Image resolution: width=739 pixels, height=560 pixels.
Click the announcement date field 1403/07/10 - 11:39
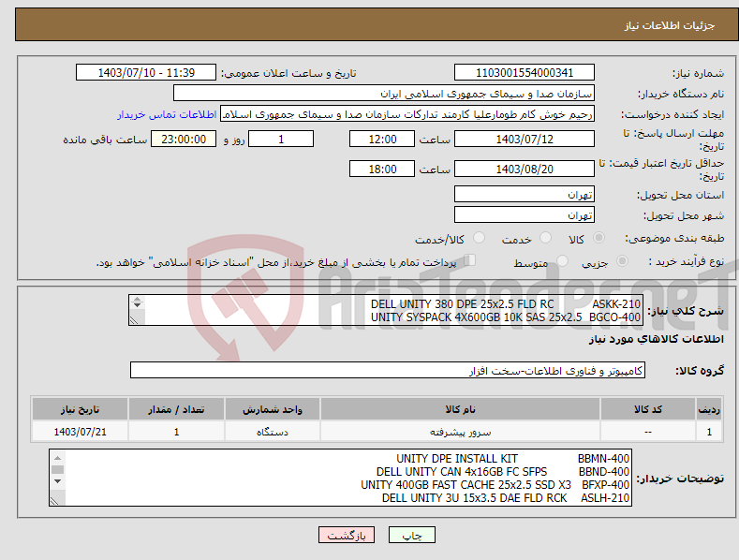pos(146,73)
